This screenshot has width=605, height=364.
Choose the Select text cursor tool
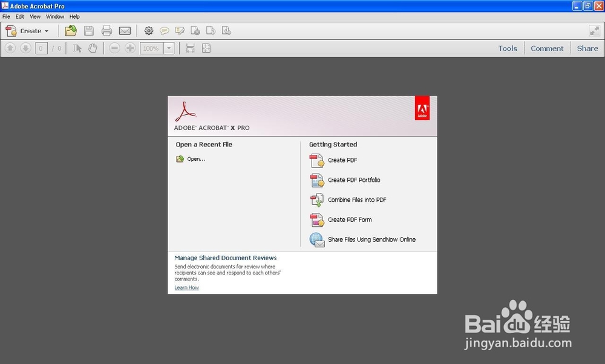point(77,48)
